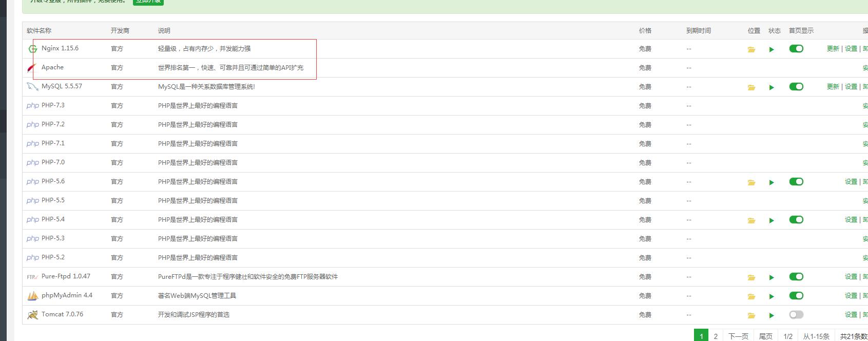The height and width of the screenshot is (341, 868).
Task: Click the Nginx status play icon
Action: pos(771,49)
